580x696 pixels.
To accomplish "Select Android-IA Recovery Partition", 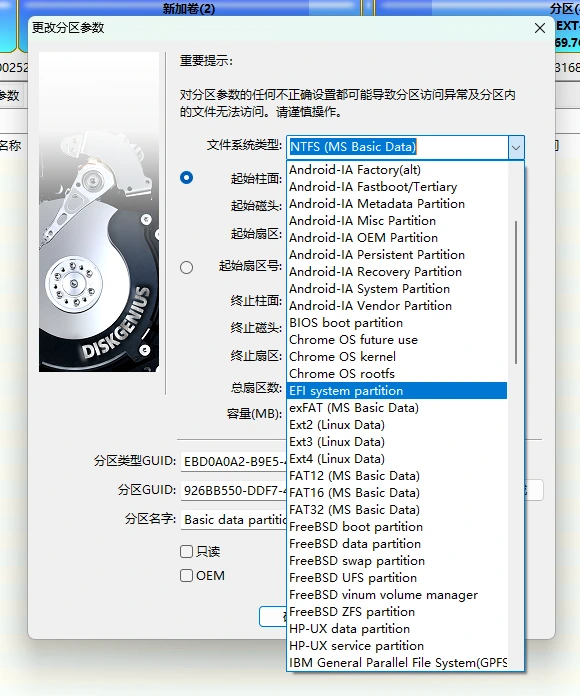I will click(397, 272).
